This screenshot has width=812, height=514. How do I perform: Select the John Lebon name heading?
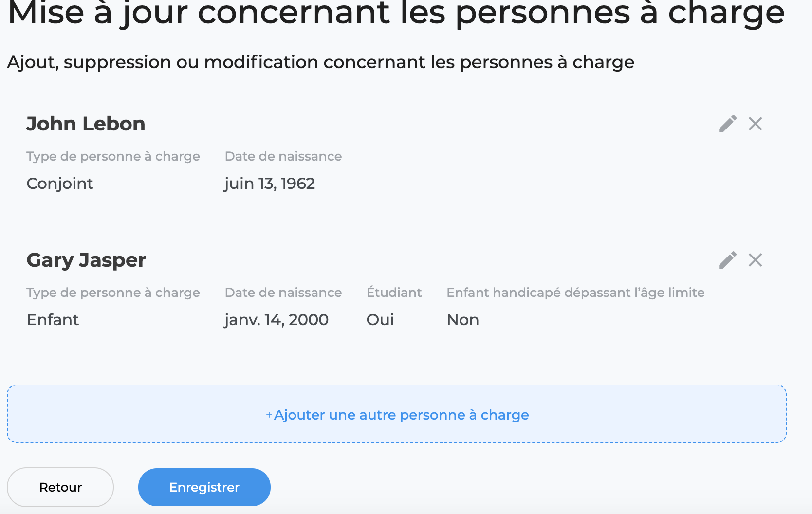click(86, 124)
